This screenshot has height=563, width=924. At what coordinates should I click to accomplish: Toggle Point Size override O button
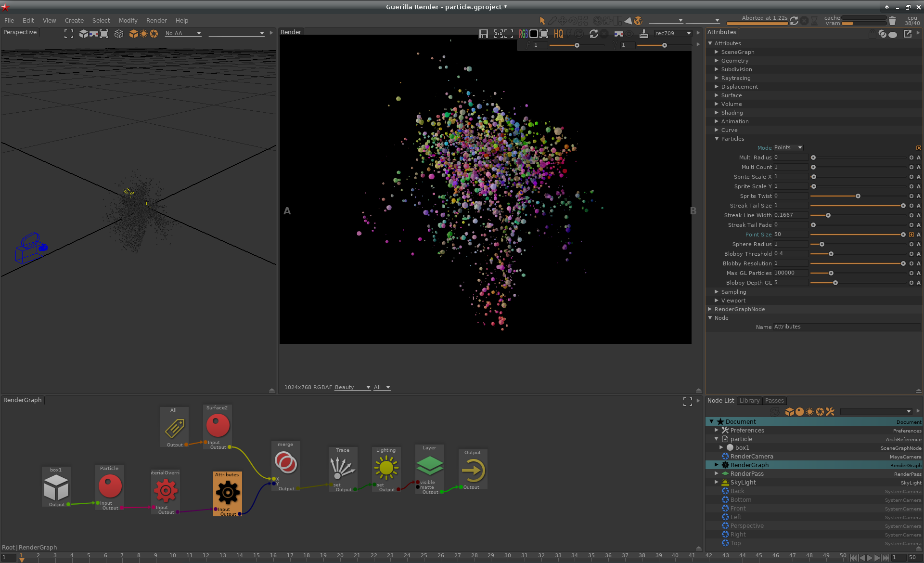911,235
